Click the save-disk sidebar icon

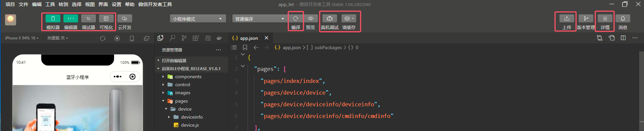(x=208, y=38)
